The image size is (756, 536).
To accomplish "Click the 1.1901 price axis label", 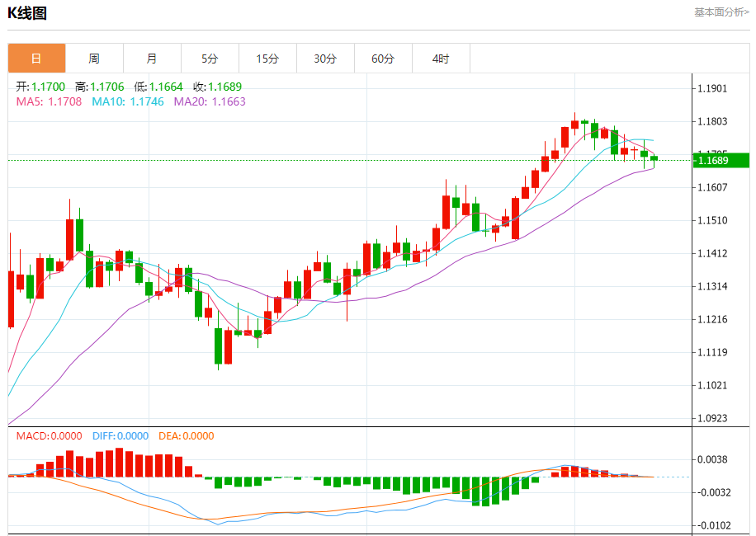I will (x=712, y=88).
